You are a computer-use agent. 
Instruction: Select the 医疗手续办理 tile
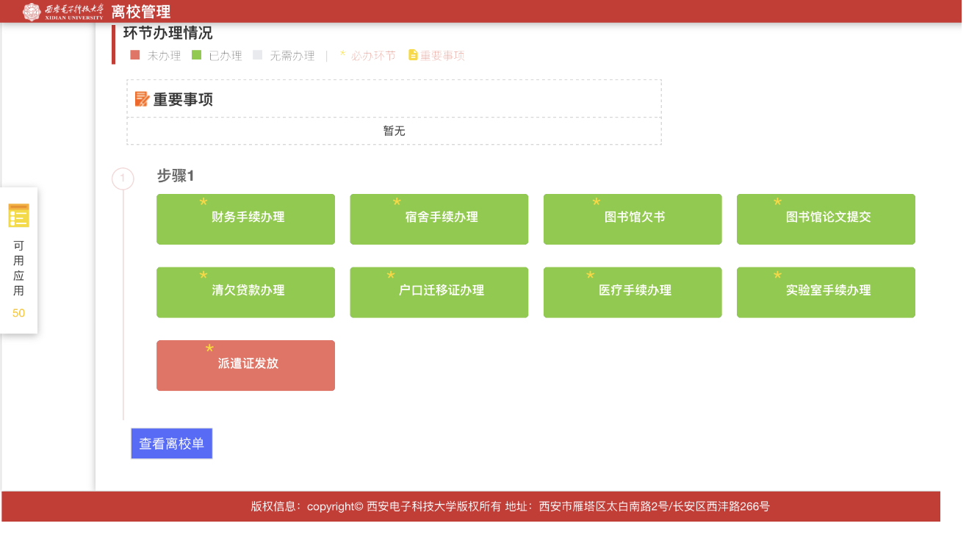[633, 292]
